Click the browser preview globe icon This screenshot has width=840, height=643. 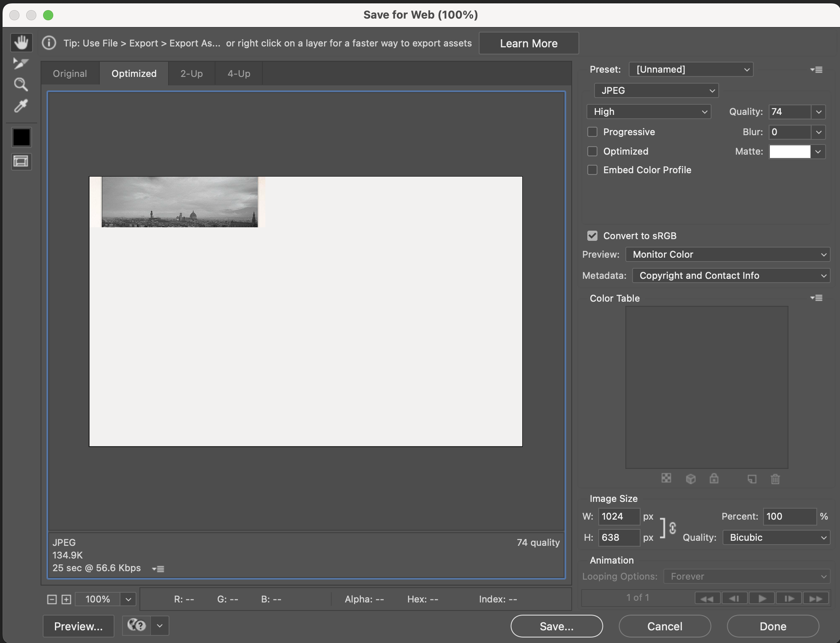[135, 626]
